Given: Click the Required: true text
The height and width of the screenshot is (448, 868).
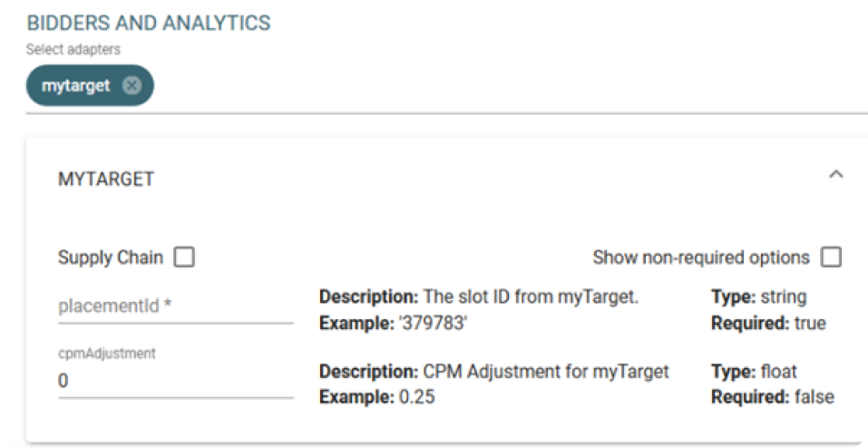Looking at the screenshot, I should click(x=769, y=323).
